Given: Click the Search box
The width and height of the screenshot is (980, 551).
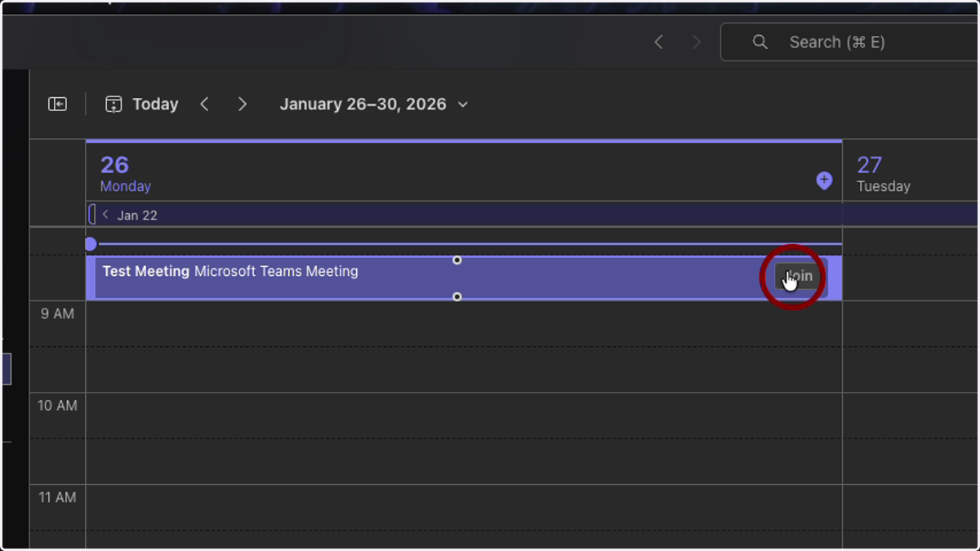Looking at the screenshot, I should pos(849,42).
